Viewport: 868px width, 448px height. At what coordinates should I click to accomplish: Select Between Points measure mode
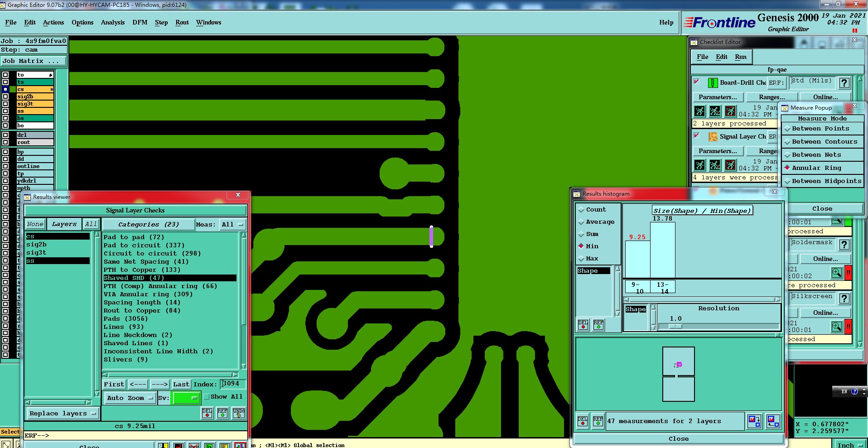822,129
